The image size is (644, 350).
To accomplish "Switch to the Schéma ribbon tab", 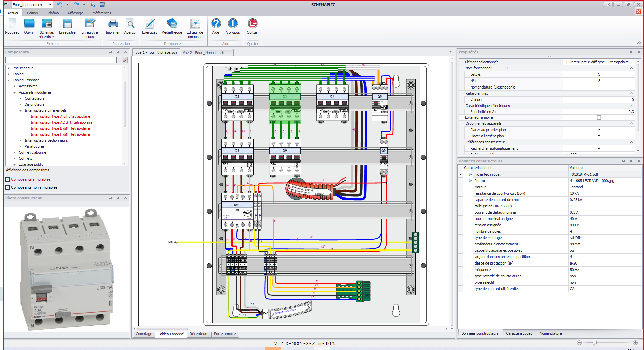I will 52,13.
